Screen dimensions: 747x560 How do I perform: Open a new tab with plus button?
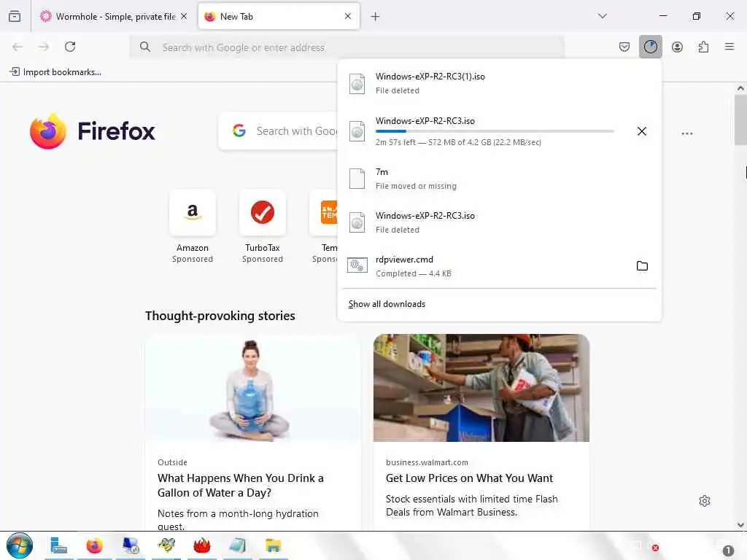point(376,17)
